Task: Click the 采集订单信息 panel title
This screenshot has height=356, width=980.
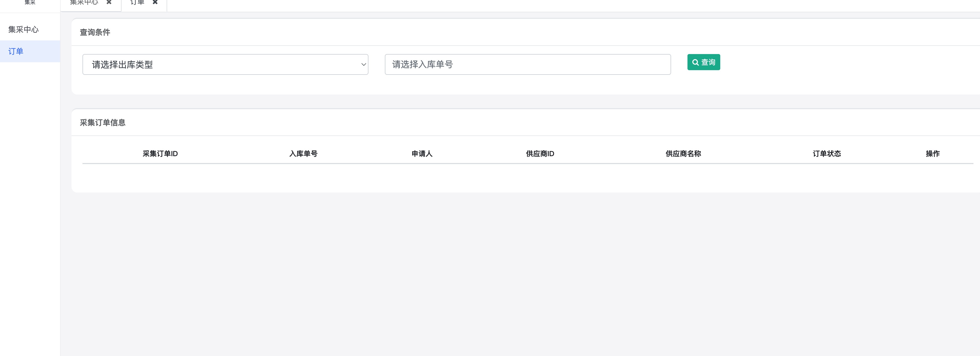Action: point(102,123)
